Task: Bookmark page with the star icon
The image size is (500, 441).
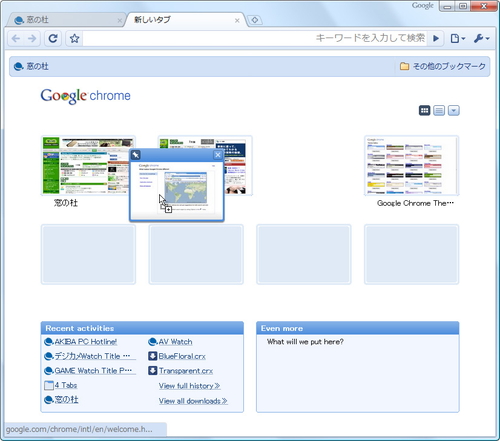Action: 74,39
